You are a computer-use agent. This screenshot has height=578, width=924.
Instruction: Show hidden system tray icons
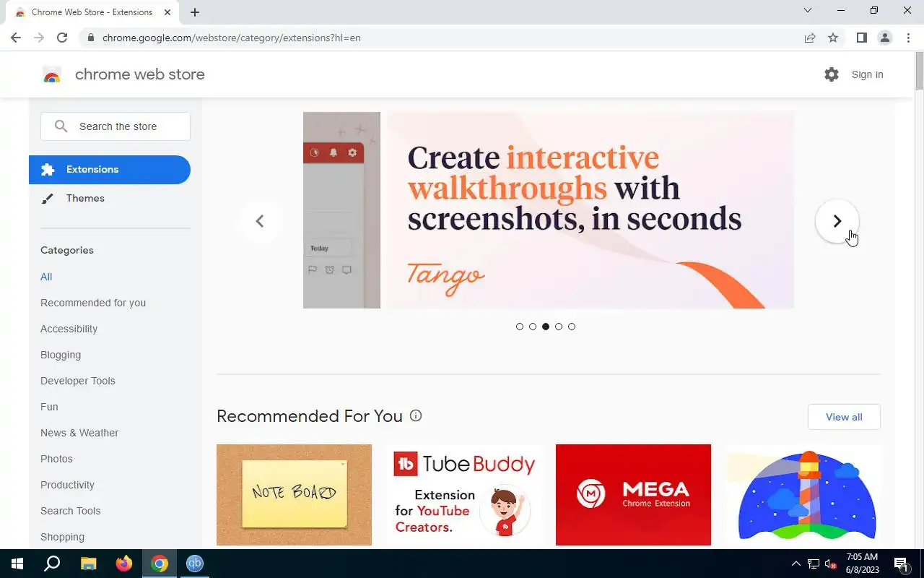point(796,564)
